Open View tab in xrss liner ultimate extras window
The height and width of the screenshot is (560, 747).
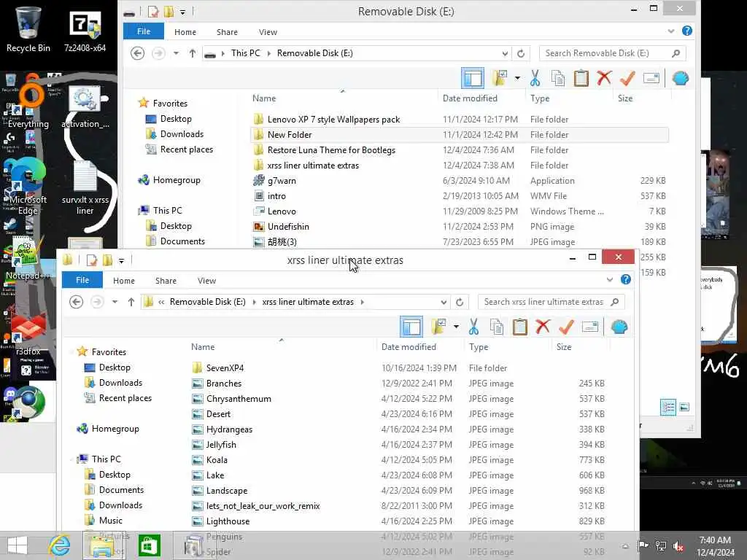click(x=206, y=281)
